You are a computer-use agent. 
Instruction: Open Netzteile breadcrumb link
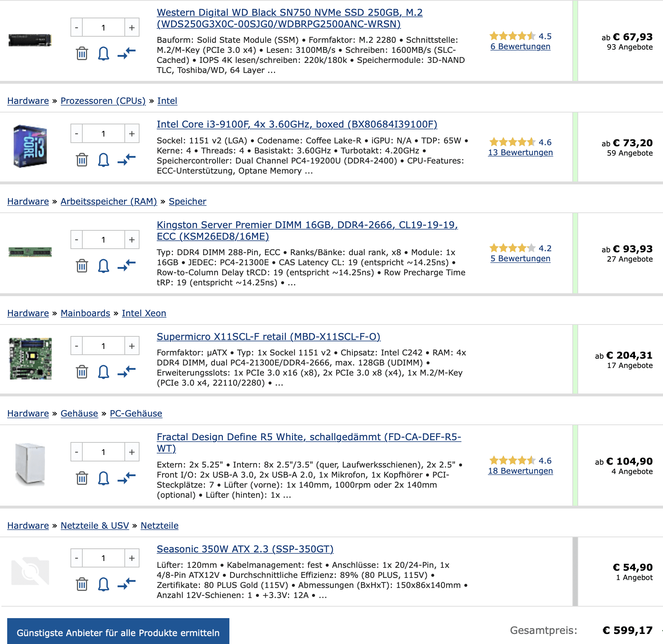click(160, 525)
